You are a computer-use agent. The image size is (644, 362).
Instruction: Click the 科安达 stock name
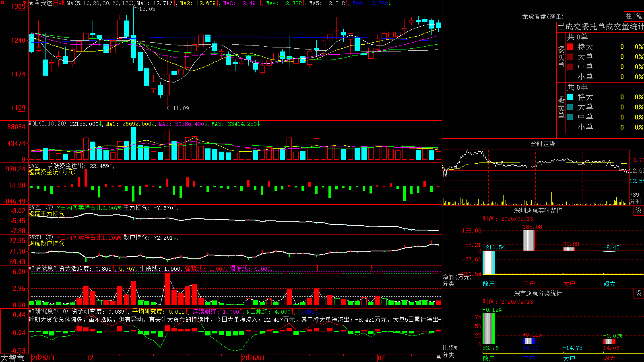click(x=43, y=3)
